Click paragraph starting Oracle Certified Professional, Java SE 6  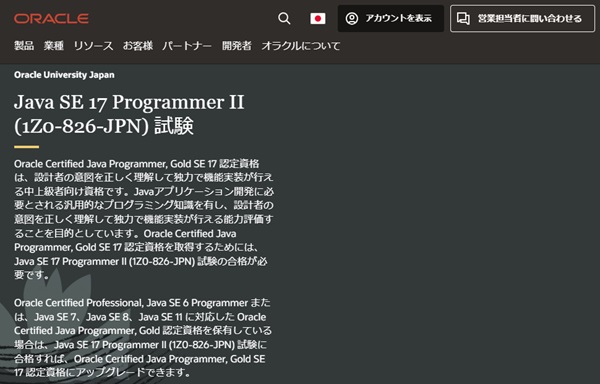(142, 337)
